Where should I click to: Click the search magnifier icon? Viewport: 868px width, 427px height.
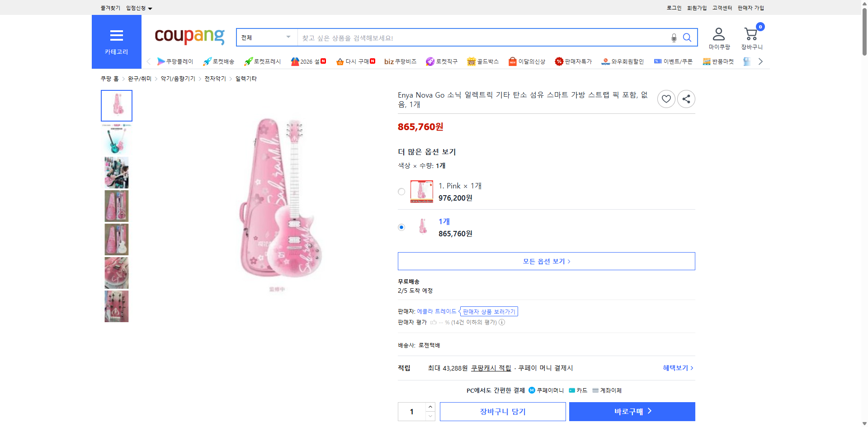pos(687,38)
